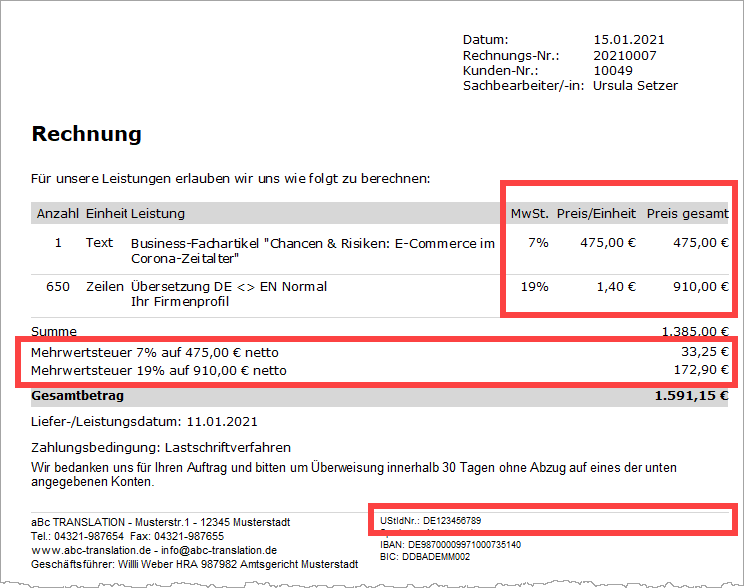Click the IBAN number line
Screen dimensions: 744x588
[450, 545]
